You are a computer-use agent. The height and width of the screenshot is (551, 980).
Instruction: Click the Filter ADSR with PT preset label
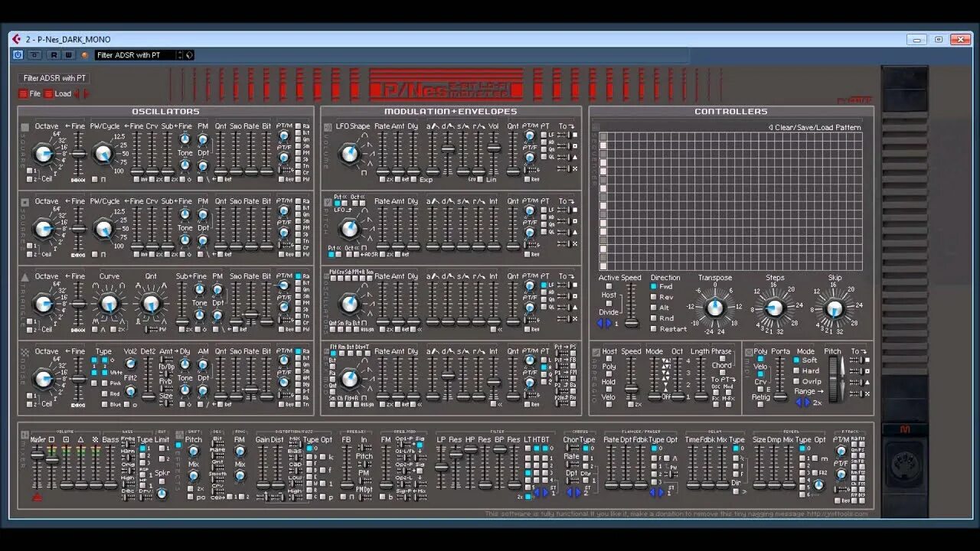coord(54,78)
